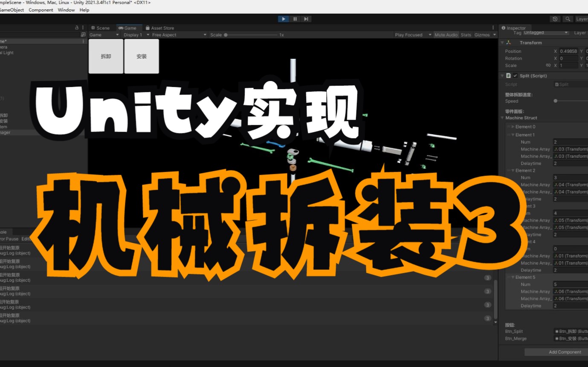Image resolution: width=588 pixels, height=367 pixels.
Task: Click Element 1 Machine Array 03 Transform field
Action: click(x=571, y=149)
